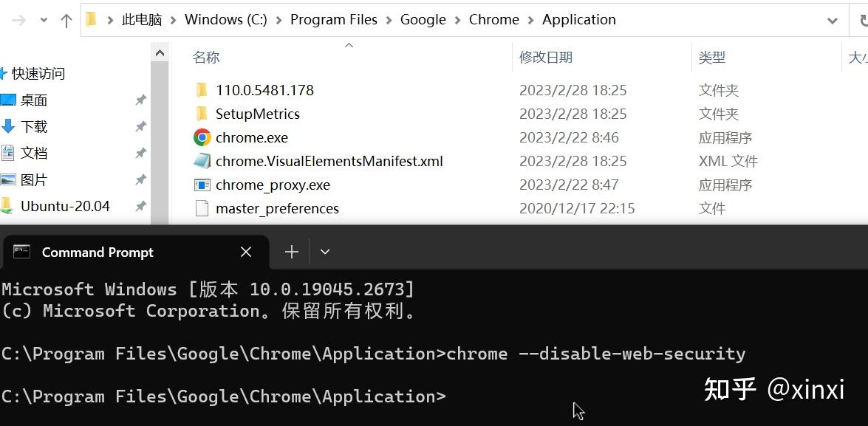Viewport: 868px width, 426px height.
Task: Close the Command Prompt tab
Action: [246, 252]
